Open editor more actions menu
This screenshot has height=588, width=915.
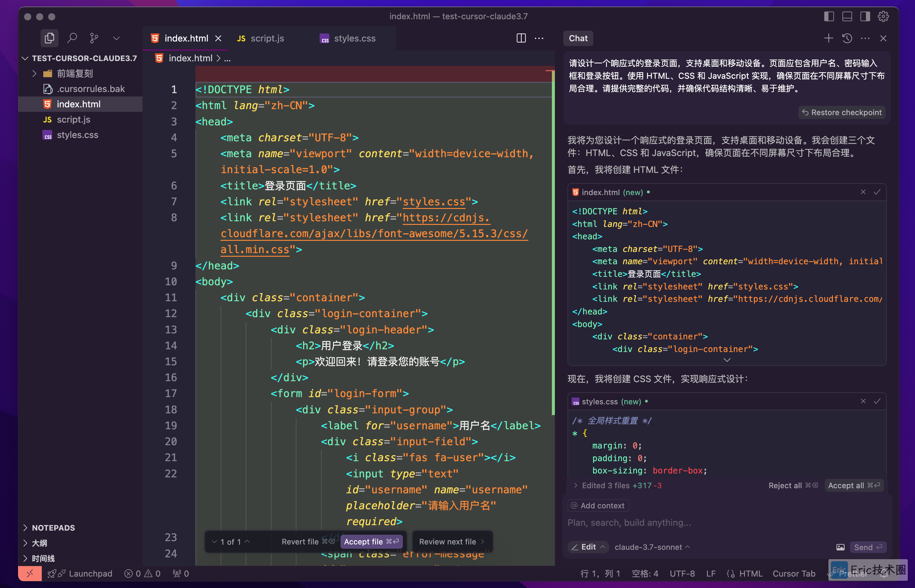(539, 38)
